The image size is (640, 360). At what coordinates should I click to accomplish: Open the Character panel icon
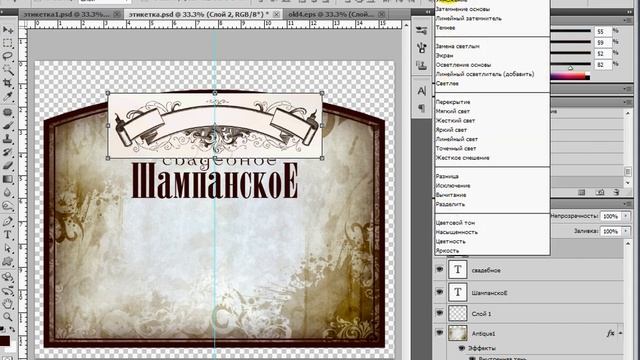(x=421, y=91)
